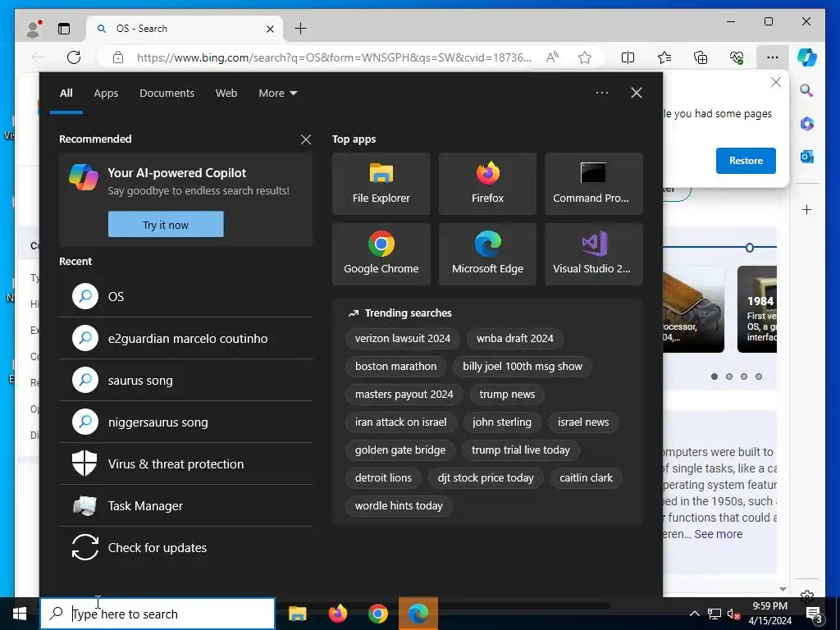Image resolution: width=840 pixels, height=630 pixels.
Task: Open Microsoft Edge tile in Top apps
Action: (487, 254)
